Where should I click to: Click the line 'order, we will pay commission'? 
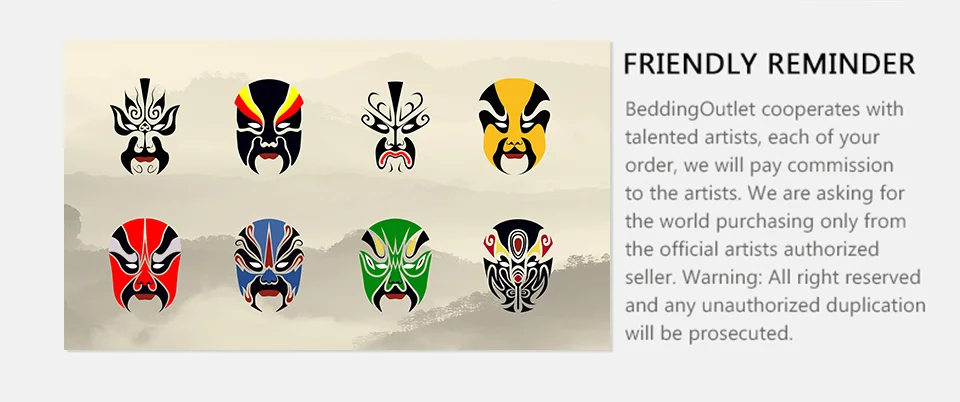[x=759, y=165]
